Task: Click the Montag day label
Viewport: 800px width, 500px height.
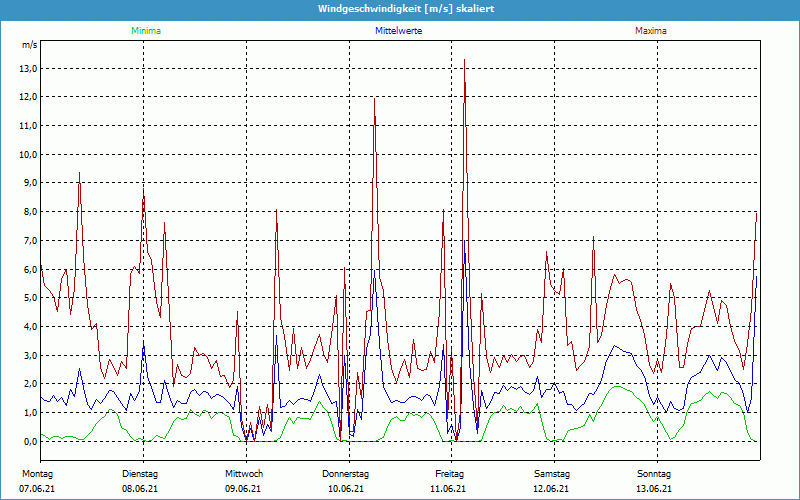Action: (37, 474)
